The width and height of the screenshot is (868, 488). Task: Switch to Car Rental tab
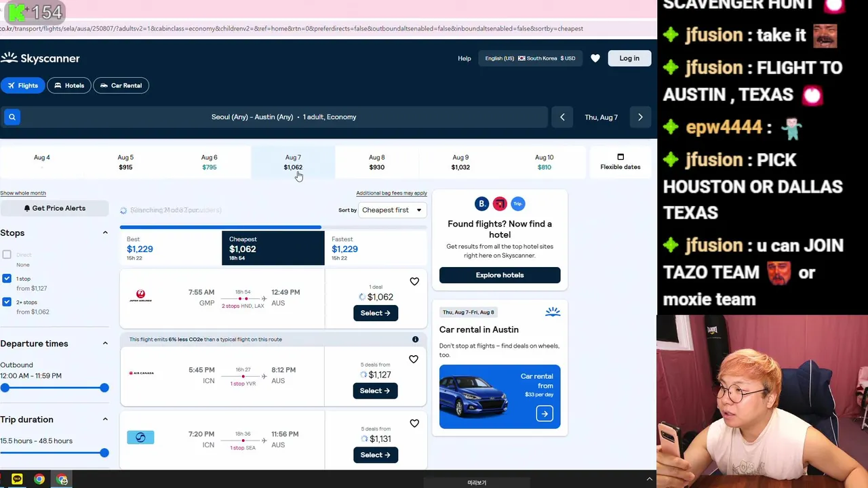[x=121, y=85]
